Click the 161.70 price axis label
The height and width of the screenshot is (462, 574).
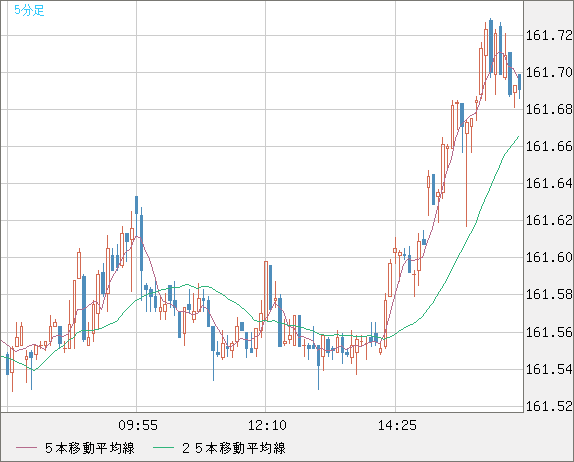coord(549,72)
